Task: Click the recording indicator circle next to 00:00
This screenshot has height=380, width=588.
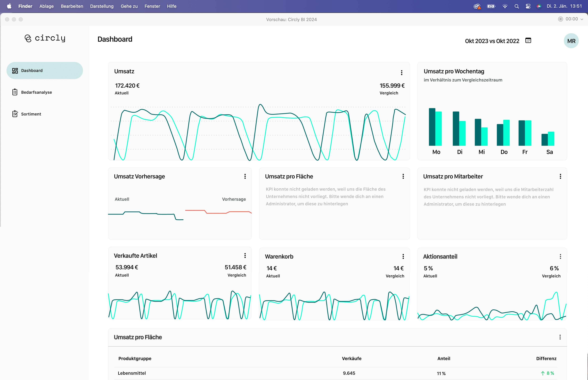Action: (x=560, y=19)
